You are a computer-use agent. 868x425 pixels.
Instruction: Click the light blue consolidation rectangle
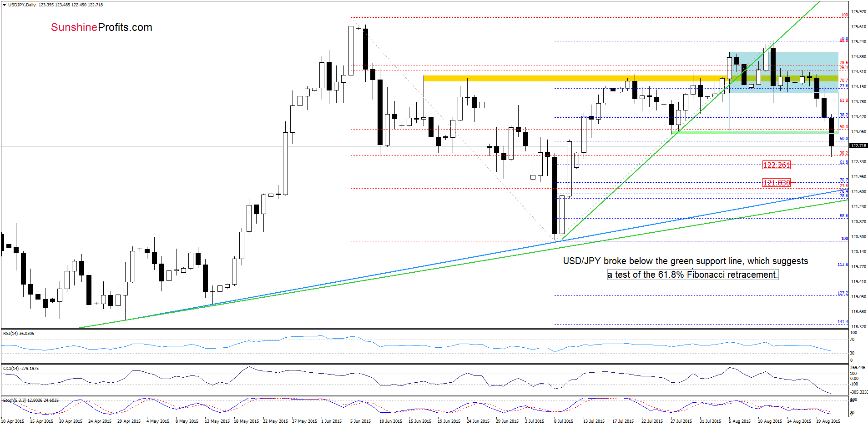783,72
